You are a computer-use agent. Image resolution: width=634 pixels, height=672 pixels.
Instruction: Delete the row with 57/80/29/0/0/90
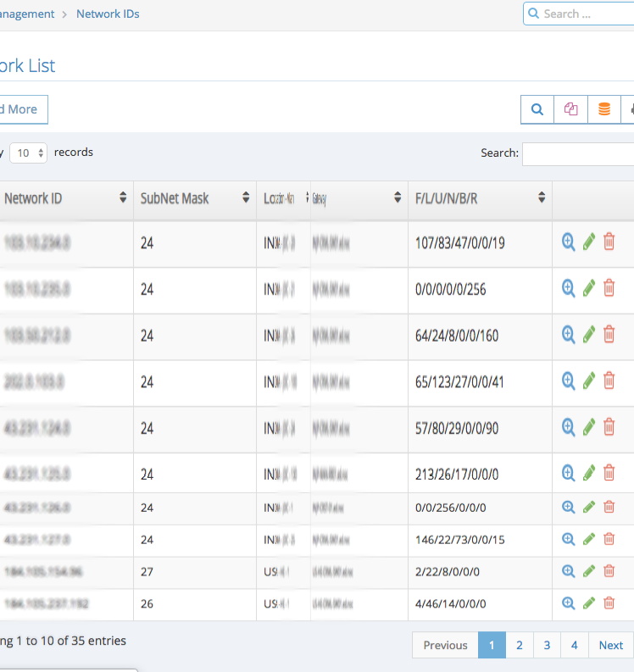point(609,427)
